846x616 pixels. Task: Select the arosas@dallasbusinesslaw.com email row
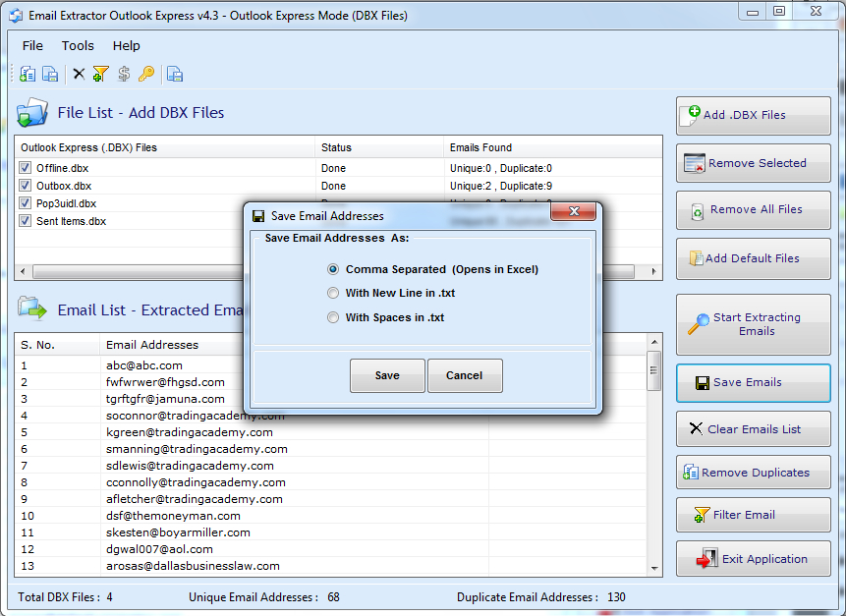[x=331, y=566]
